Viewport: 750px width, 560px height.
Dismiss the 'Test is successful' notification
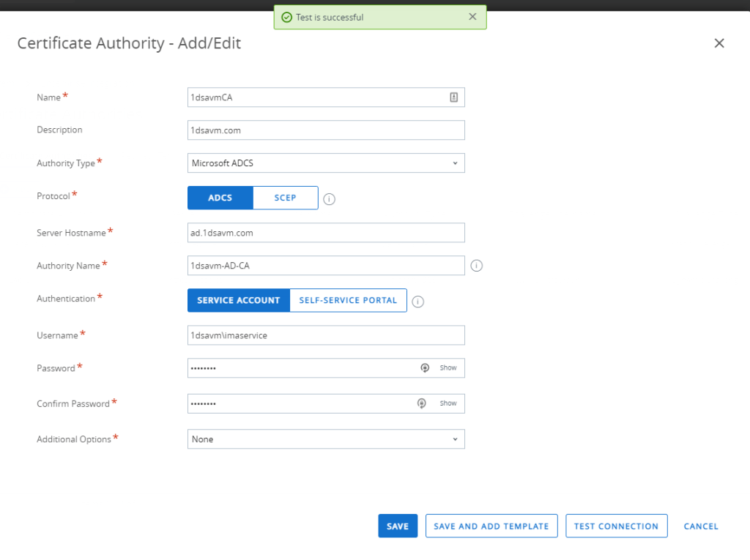pos(472,17)
